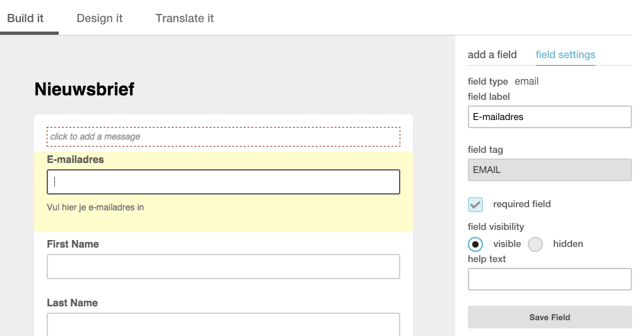Open the Translate it tab
Image resolution: width=644 pixels, height=336 pixels.
(184, 18)
